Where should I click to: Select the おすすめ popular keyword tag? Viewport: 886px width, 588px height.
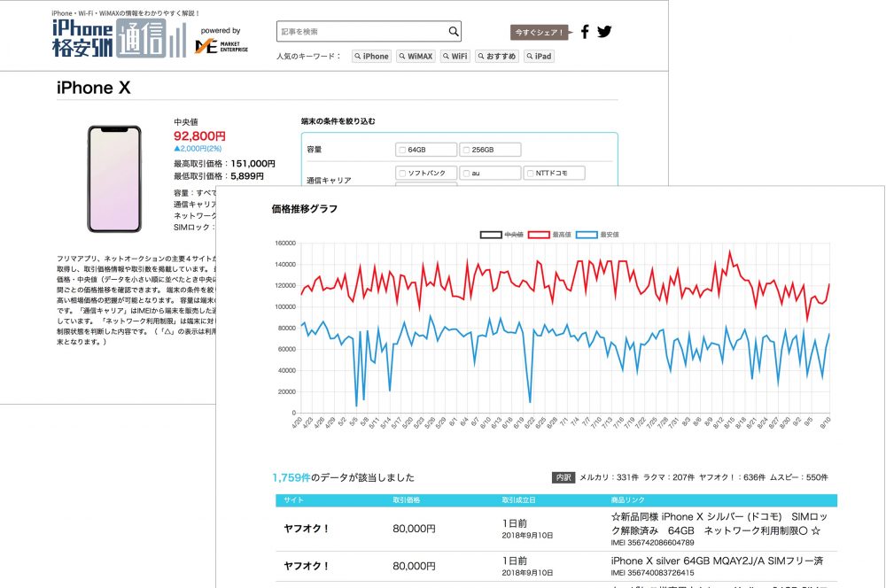point(497,57)
